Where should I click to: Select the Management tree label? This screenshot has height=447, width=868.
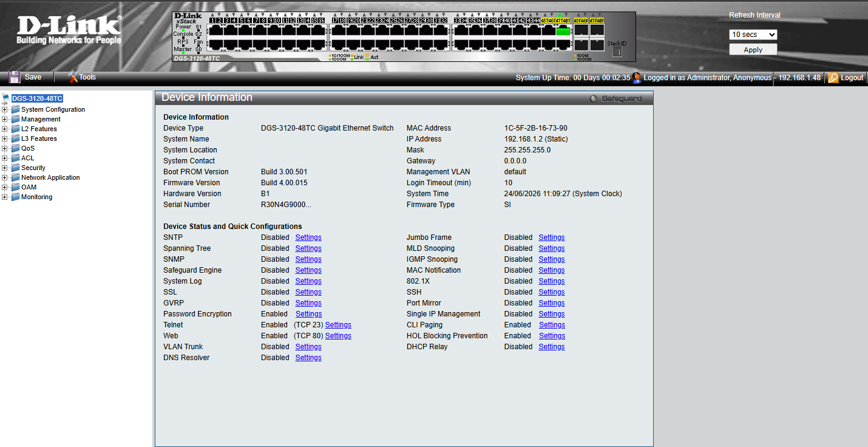tap(41, 119)
